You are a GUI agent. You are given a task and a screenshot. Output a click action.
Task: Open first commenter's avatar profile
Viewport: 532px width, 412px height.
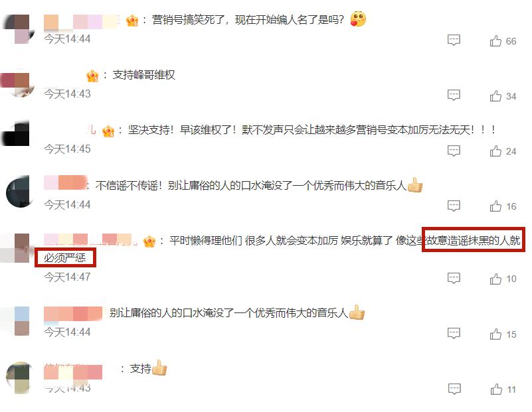point(19,29)
